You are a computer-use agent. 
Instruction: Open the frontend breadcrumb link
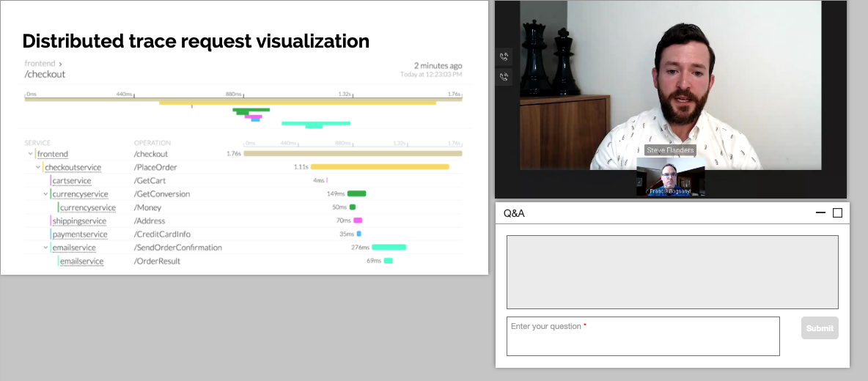click(x=40, y=64)
